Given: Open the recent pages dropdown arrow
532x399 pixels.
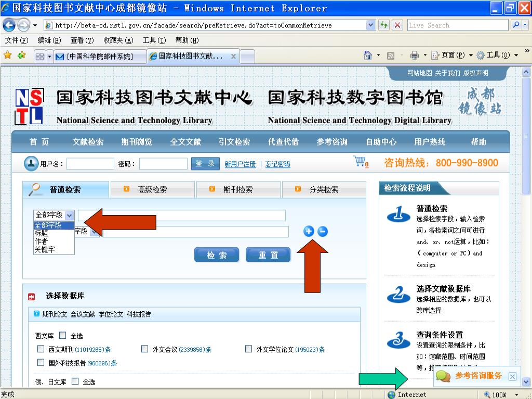Looking at the screenshot, I should tap(35, 25).
